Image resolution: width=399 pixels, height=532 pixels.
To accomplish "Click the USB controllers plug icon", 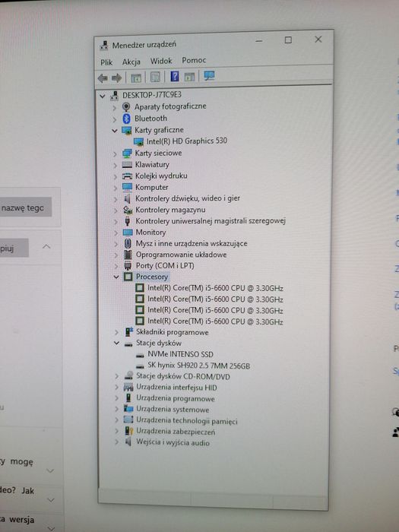I will [128, 221].
